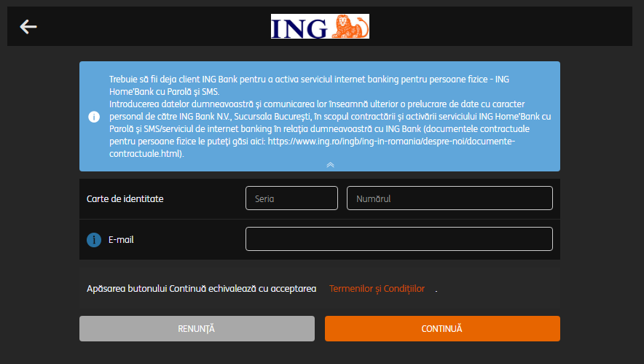Collapse the blue info banner with double chevron

pos(330,165)
